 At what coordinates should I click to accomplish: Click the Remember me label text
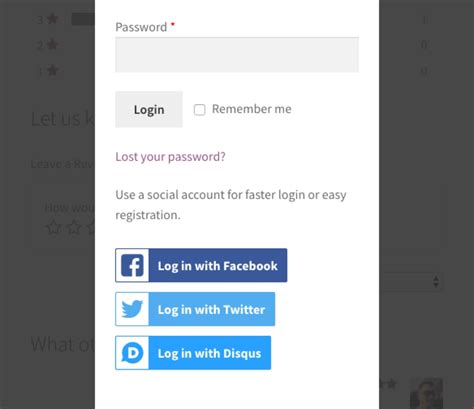point(252,109)
